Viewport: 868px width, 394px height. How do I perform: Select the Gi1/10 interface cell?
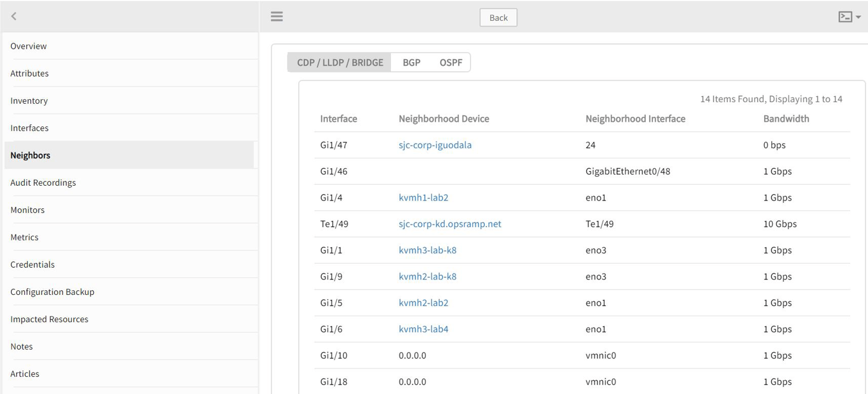point(334,355)
